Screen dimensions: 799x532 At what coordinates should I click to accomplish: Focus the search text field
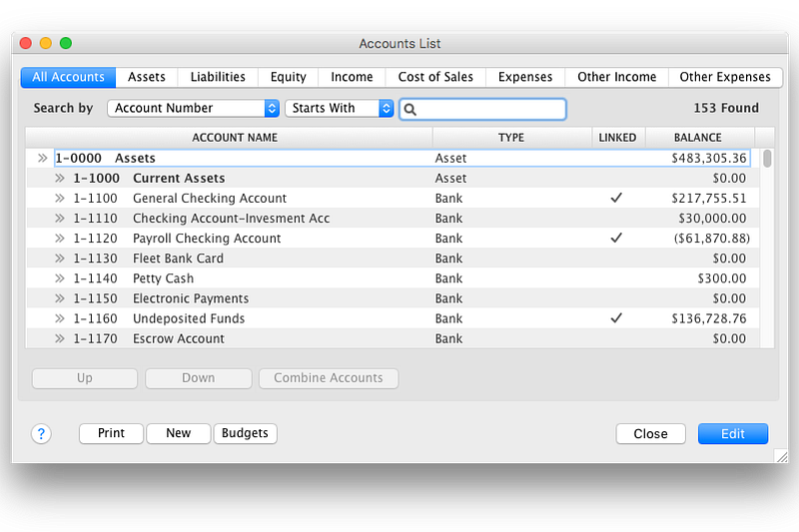[482, 110]
